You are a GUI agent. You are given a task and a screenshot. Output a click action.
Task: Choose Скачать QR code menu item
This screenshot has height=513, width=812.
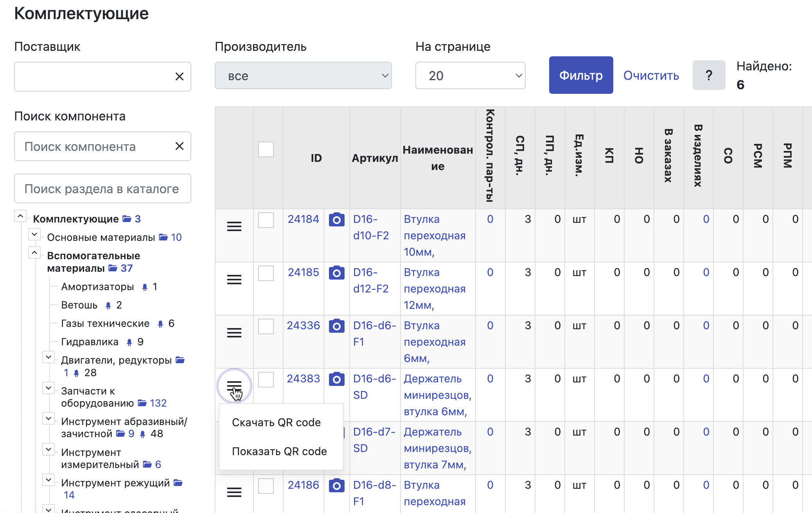pos(276,423)
